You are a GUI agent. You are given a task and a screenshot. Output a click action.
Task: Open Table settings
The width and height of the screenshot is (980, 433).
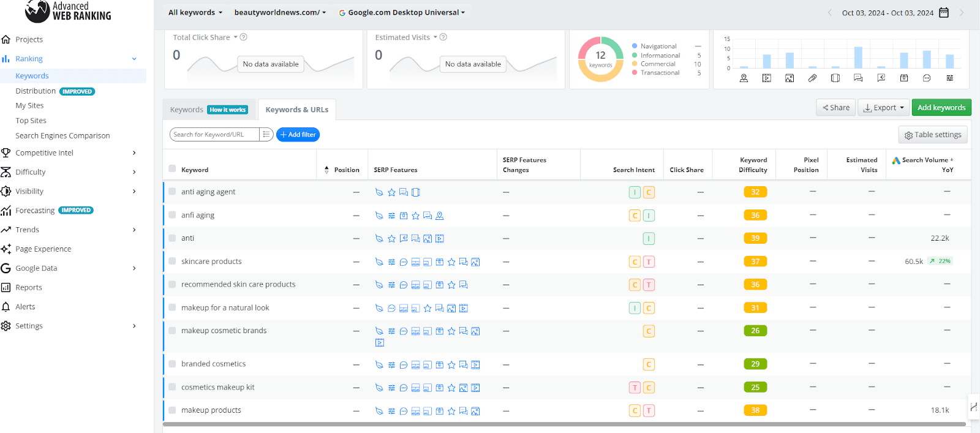point(933,135)
